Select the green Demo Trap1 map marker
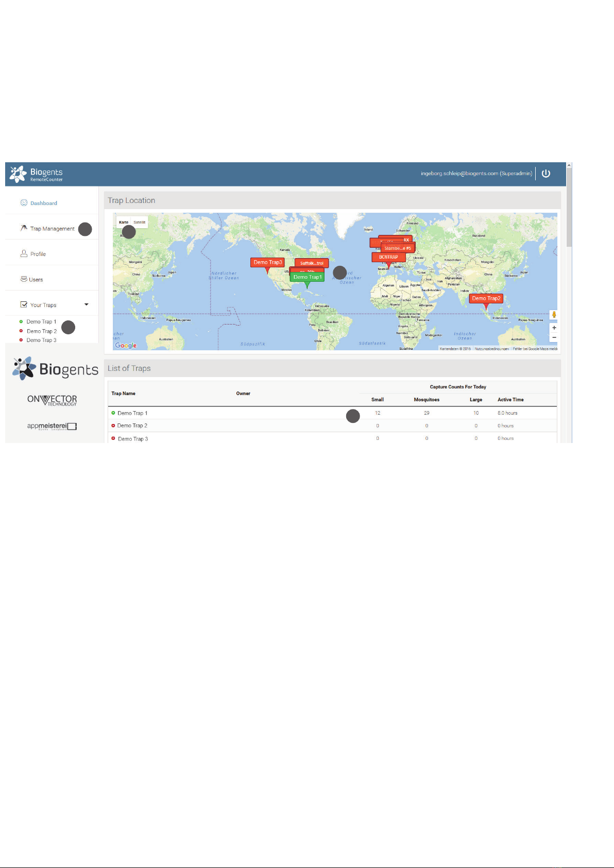The height and width of the screenshot is (868, 614). pyautogui.click(x=308, y=278)
